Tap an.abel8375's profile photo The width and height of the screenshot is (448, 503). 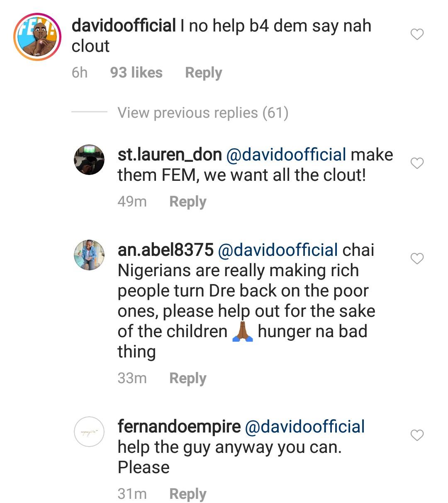point(89,255)
